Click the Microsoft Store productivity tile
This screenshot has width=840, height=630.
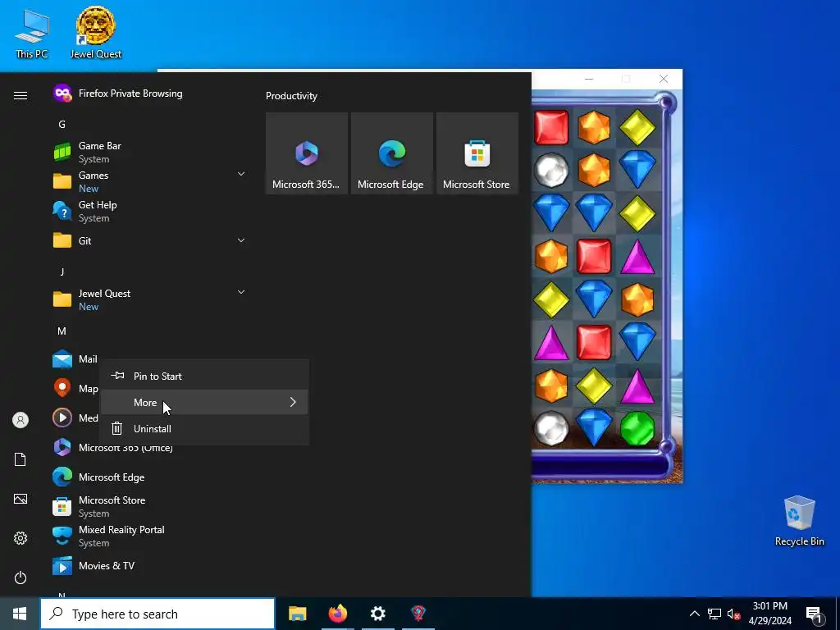tap(477, 153)
